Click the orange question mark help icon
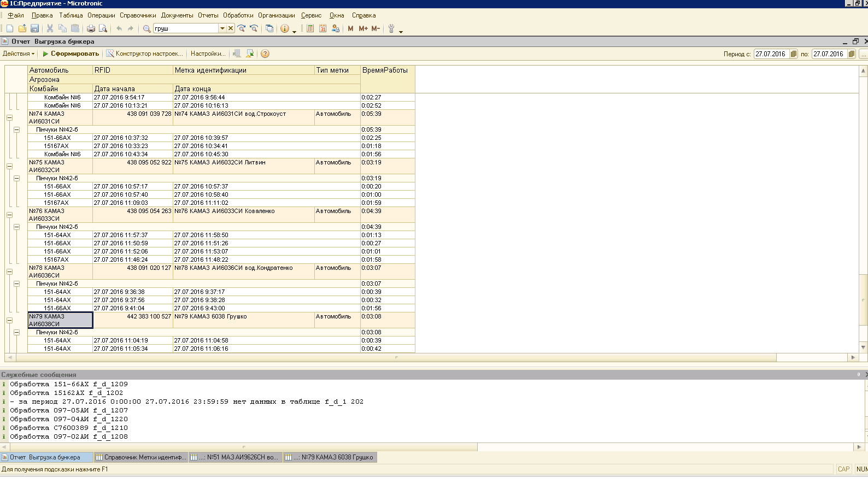 265,54
